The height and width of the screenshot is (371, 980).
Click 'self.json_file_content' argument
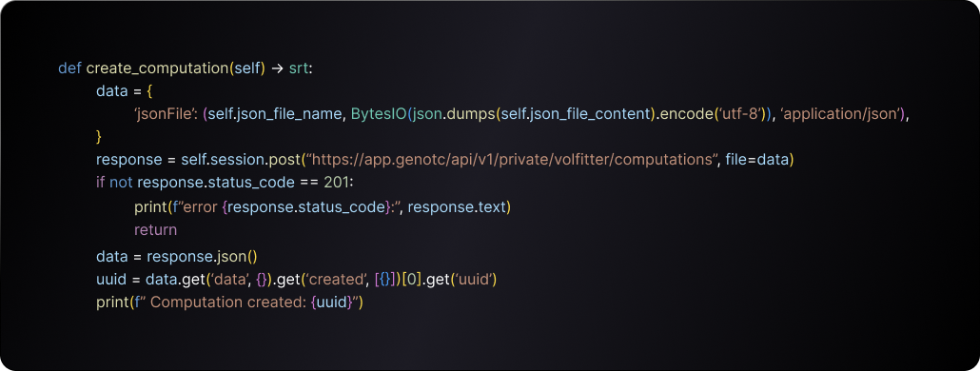click(x=575, y=113)
